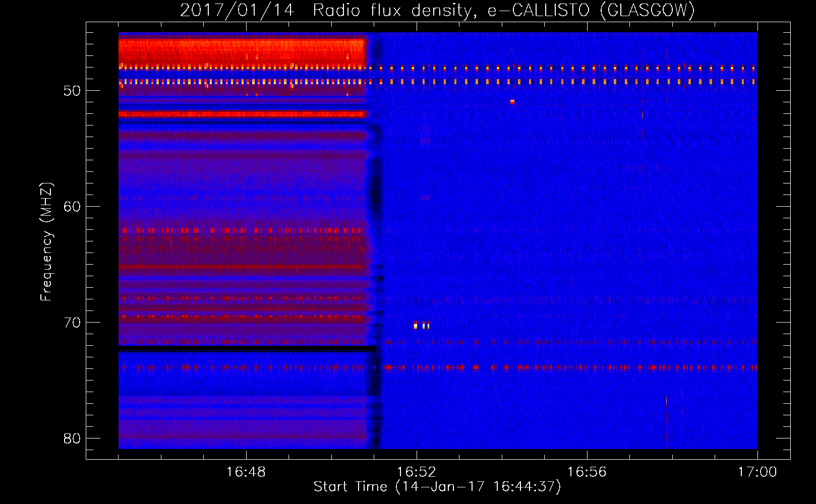Click the 'Frequency (MHZ)' axis label

pos(46,241)
